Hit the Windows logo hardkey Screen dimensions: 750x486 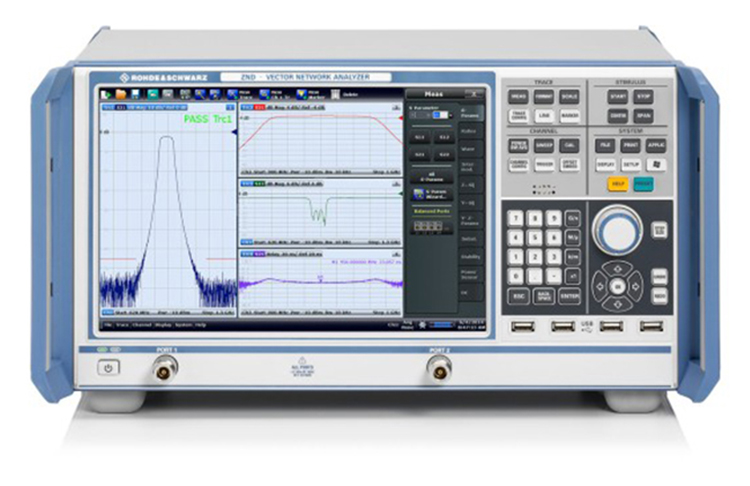tap(656, 165)
